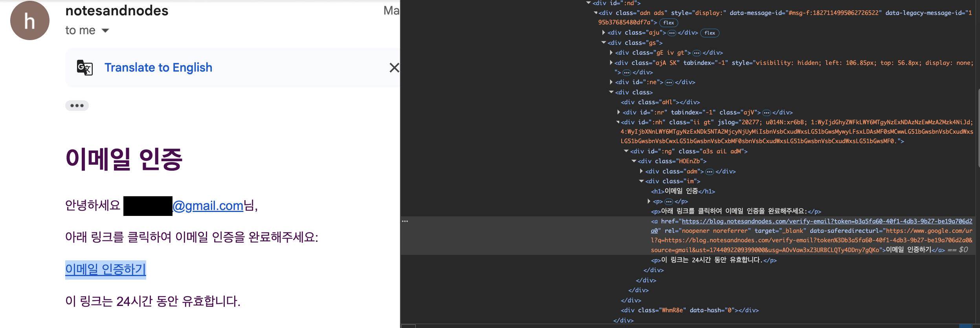The height and width of the screenshot is (328, 980).
Task: Click the 이메일 인증 heading in email
Action: [x=124, y=159]
